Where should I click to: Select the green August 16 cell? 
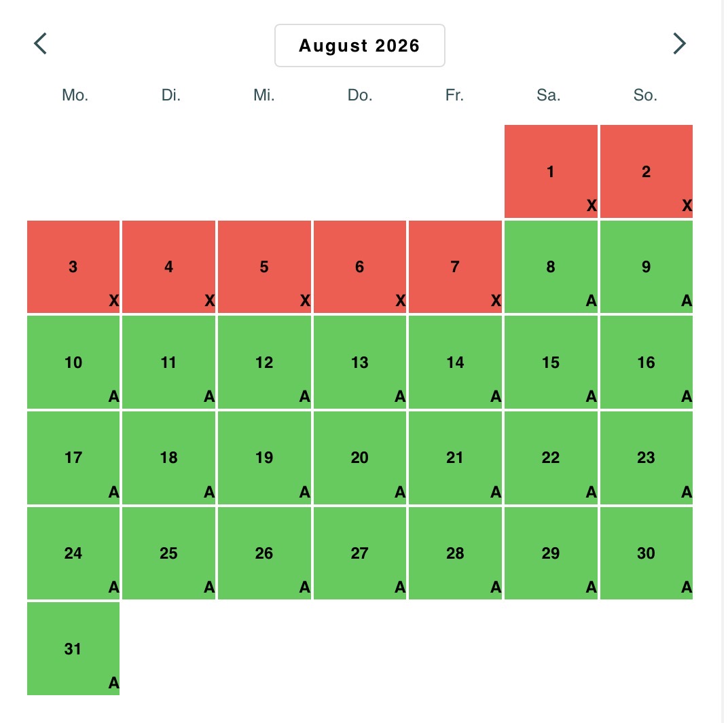(646, 363)
